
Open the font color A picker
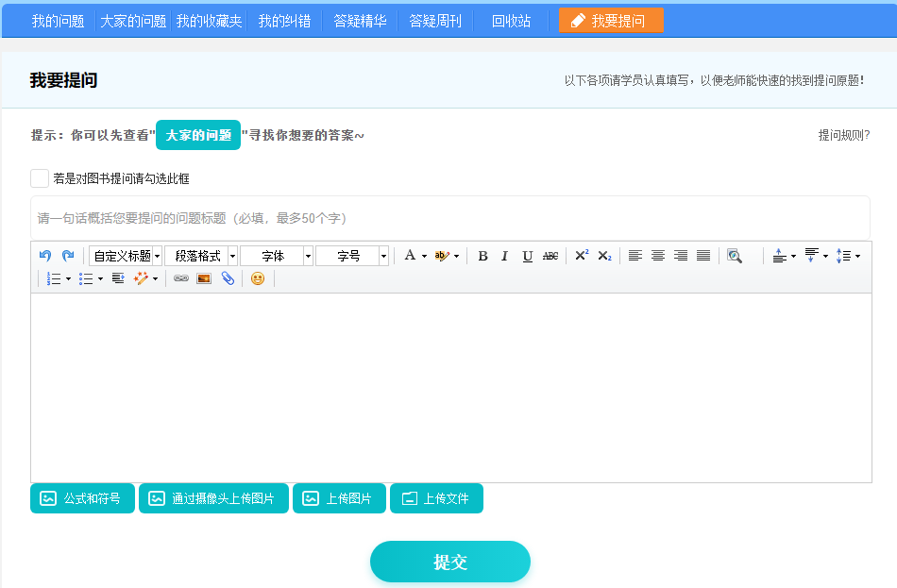411,254
